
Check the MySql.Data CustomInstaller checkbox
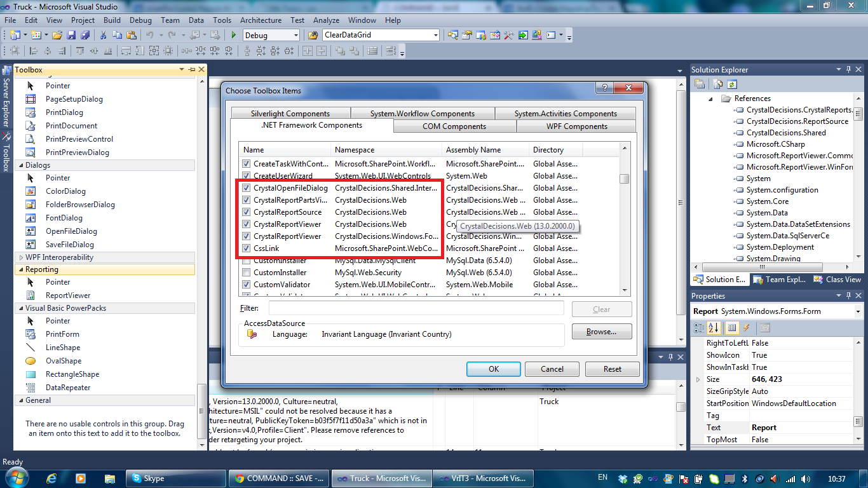point(247,261)
